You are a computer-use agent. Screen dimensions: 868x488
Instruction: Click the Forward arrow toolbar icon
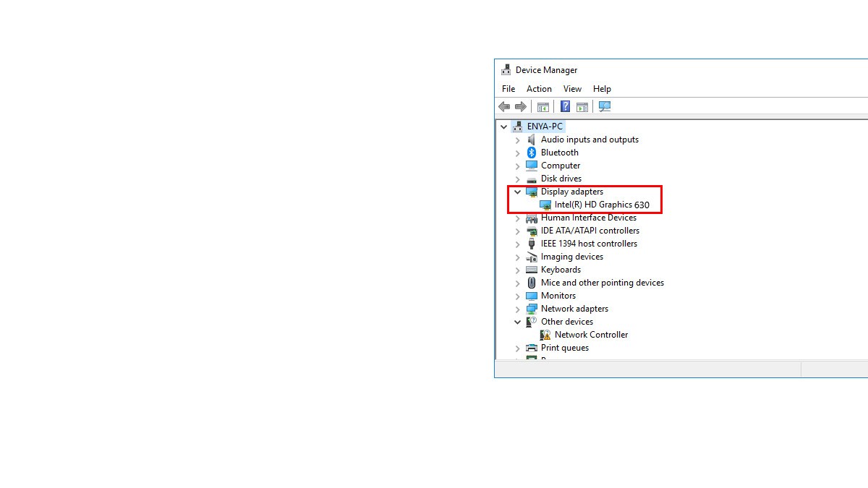point(520,107)
